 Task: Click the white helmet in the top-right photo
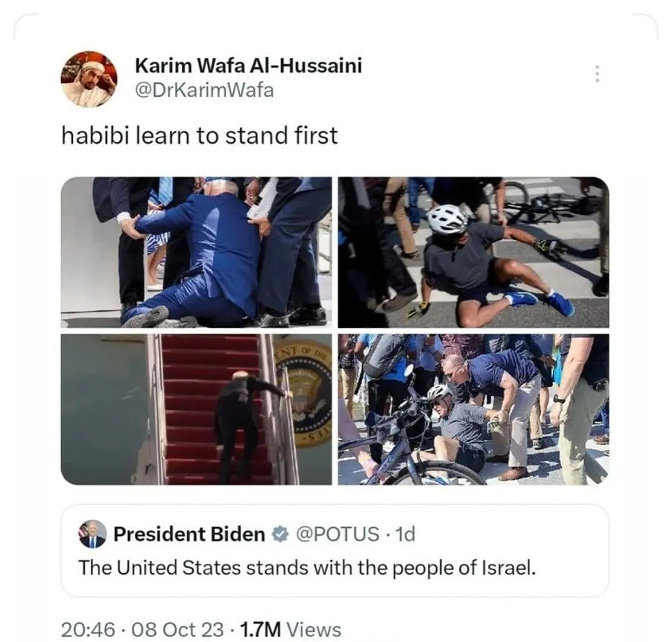446,219
